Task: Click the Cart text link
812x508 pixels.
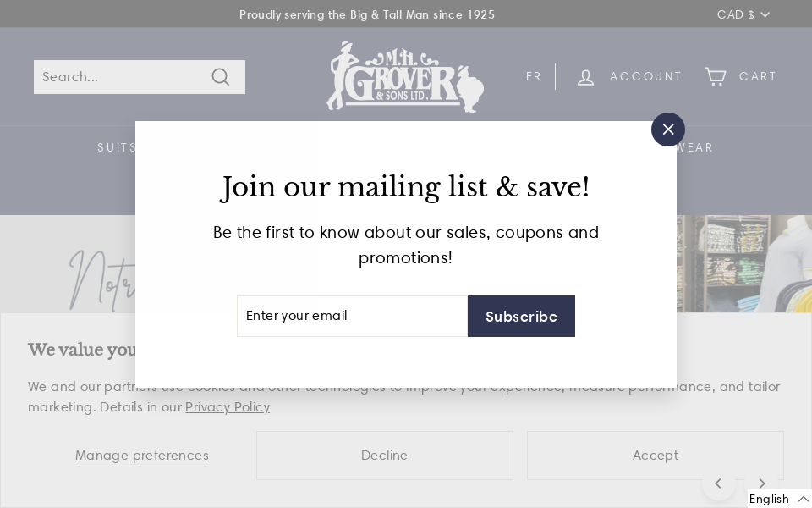Action: click(x=757, y=77)
